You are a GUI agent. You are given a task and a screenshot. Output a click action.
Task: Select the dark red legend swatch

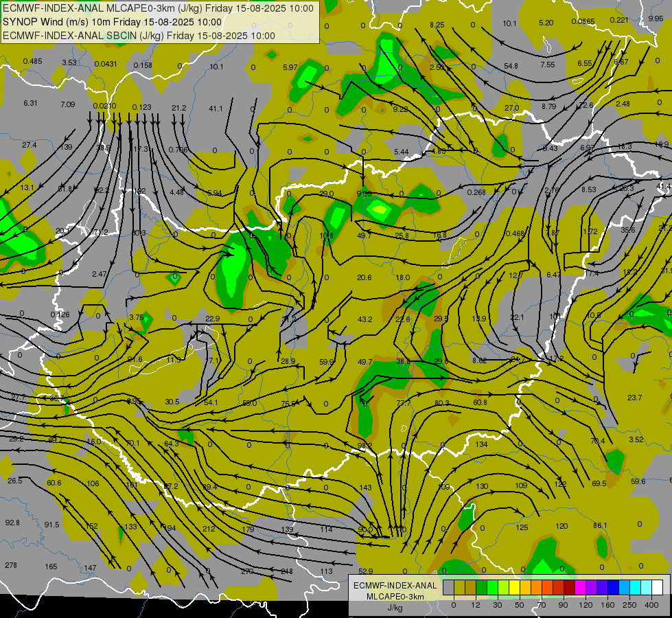(569, 588)
